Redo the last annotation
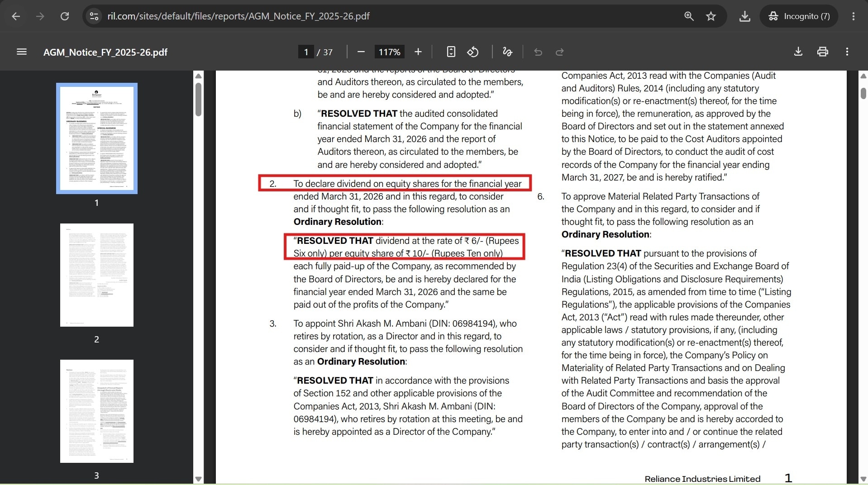Image resolution: width=868 pixels, height=485 pixels. [560, 52]
